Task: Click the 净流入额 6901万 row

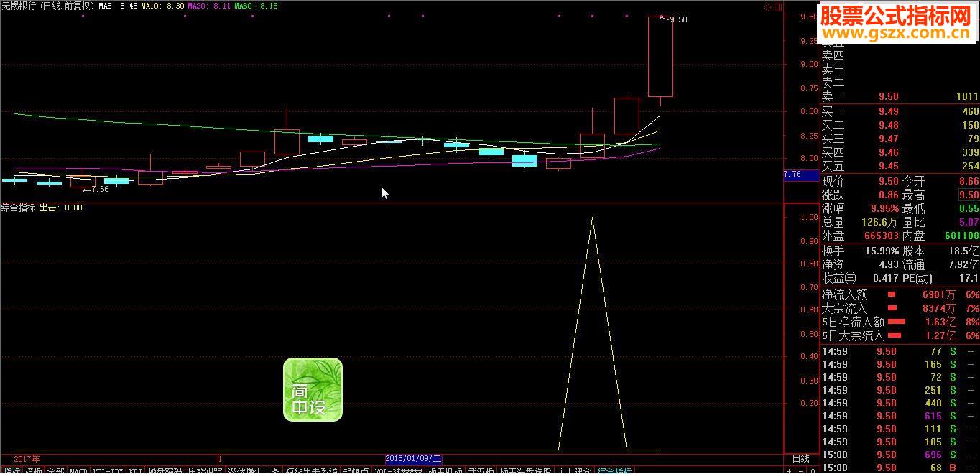Action: (900, 294)
